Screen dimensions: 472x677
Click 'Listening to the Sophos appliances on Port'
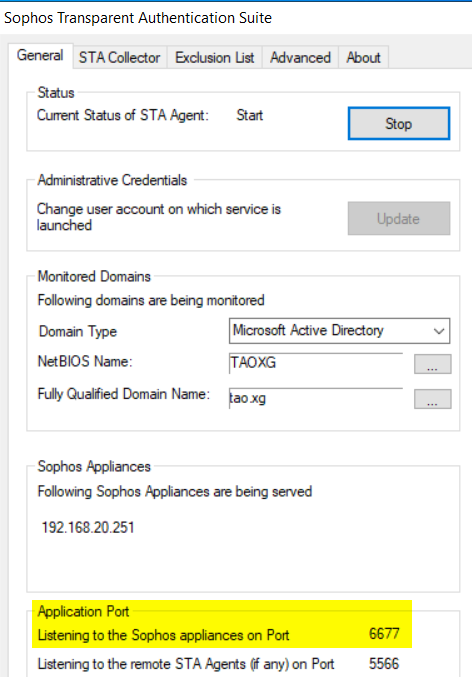163,635
